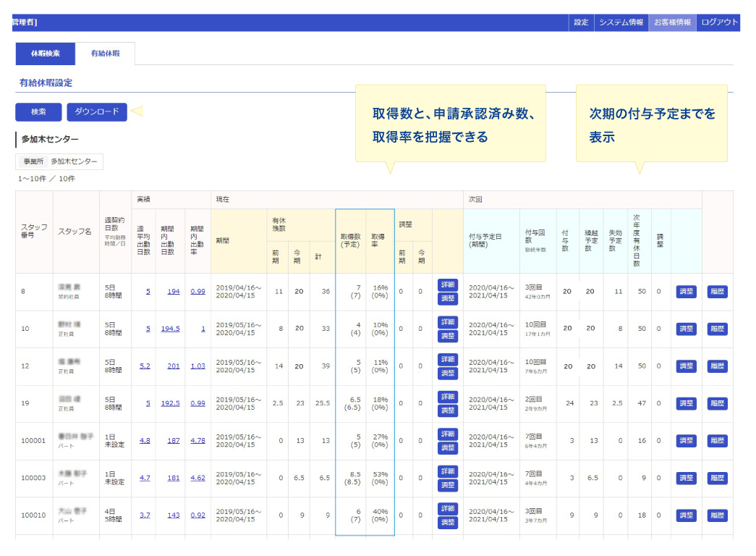Open the 192.5 attendance days link

pos(171,403)
